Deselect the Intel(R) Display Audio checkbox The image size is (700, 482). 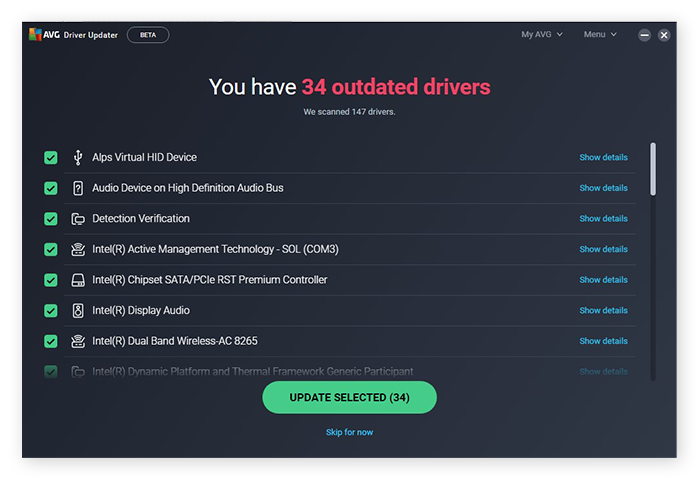click(51, 311)
